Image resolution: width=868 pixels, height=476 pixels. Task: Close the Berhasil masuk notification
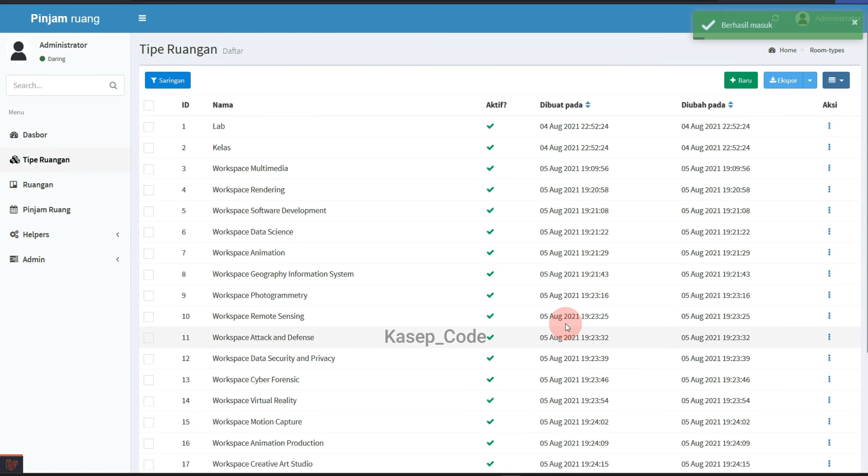854,22
